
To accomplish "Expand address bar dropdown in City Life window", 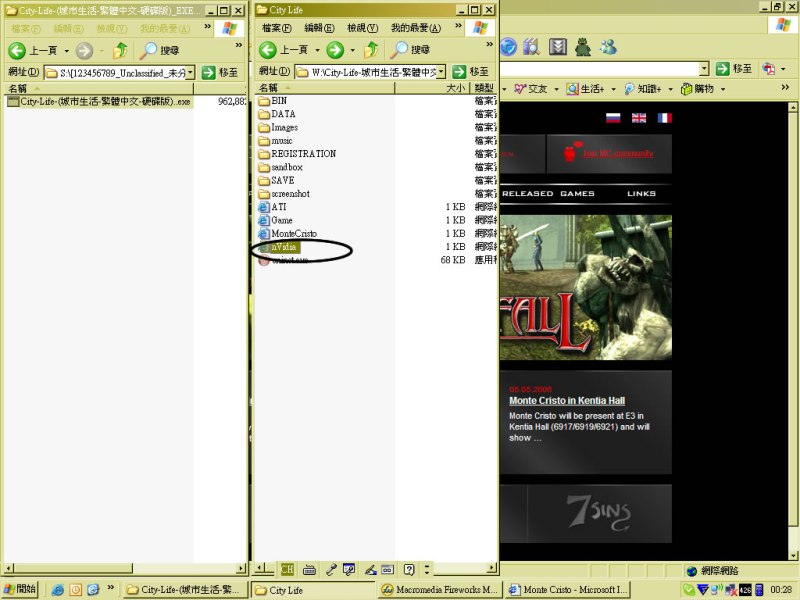I will pyautogui.click(x=441, y=72).
